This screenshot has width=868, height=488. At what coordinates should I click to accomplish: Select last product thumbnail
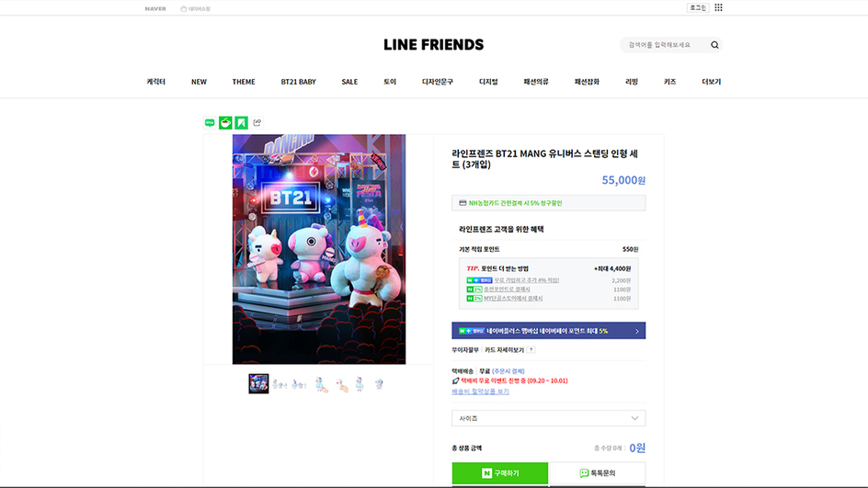379,383
